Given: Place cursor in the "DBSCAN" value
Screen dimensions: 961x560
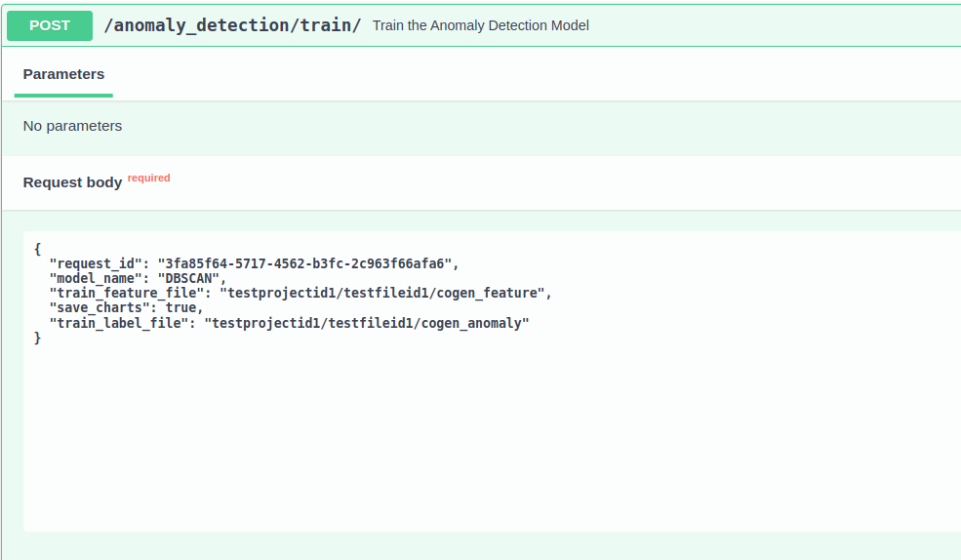Looking at the screenshot, I should click(x=189, y=278).
